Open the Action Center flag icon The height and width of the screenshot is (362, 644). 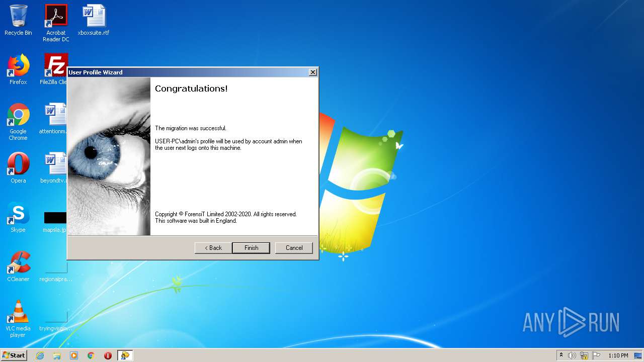(596, 355)
